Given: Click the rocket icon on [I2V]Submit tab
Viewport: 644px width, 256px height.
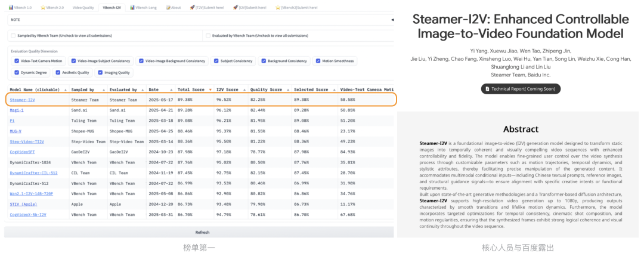Looking at the screenshot, I should coord(235,7).
